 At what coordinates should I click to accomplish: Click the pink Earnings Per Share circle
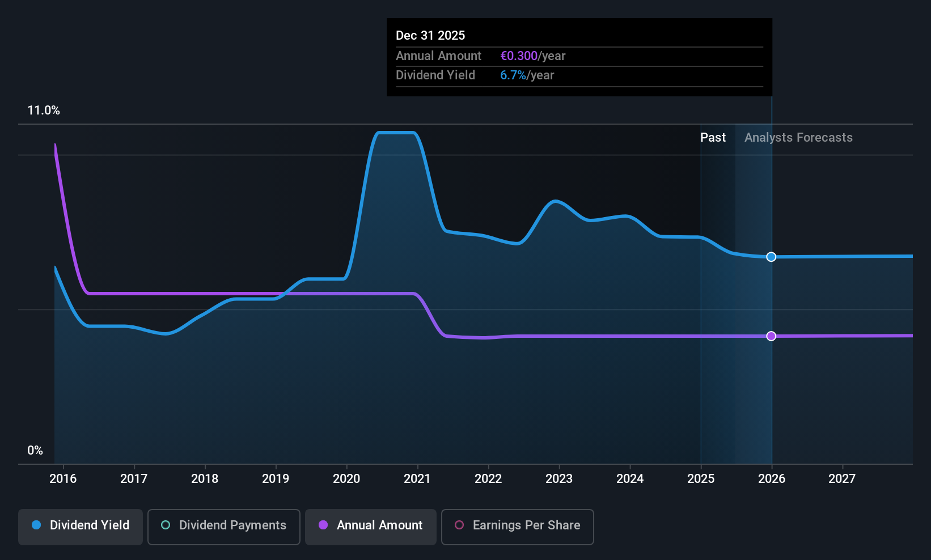pyautogui.click(x=459, y=525)
